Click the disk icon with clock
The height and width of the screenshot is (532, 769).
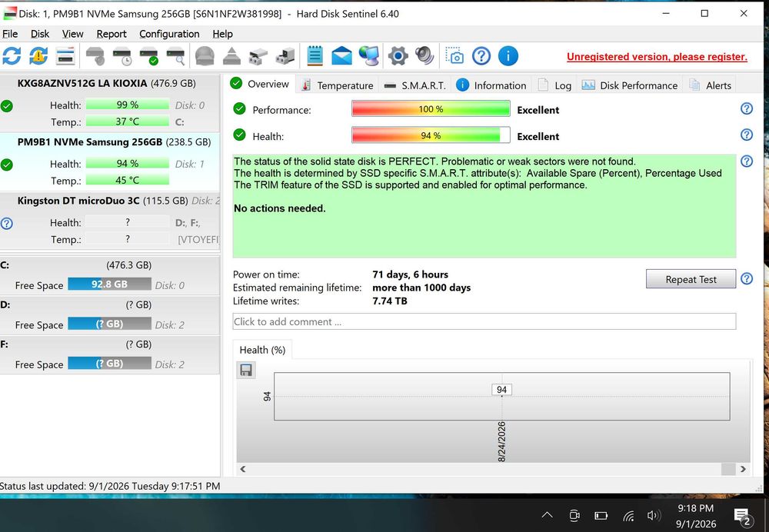coord(122,56)
